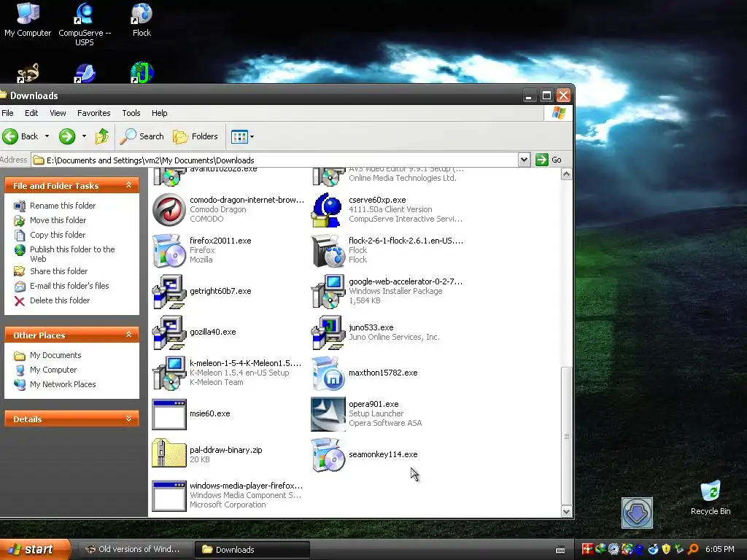Click Copy this folder
The width and height of the screenshot is (747, 560).
click(x=58, y=235)
